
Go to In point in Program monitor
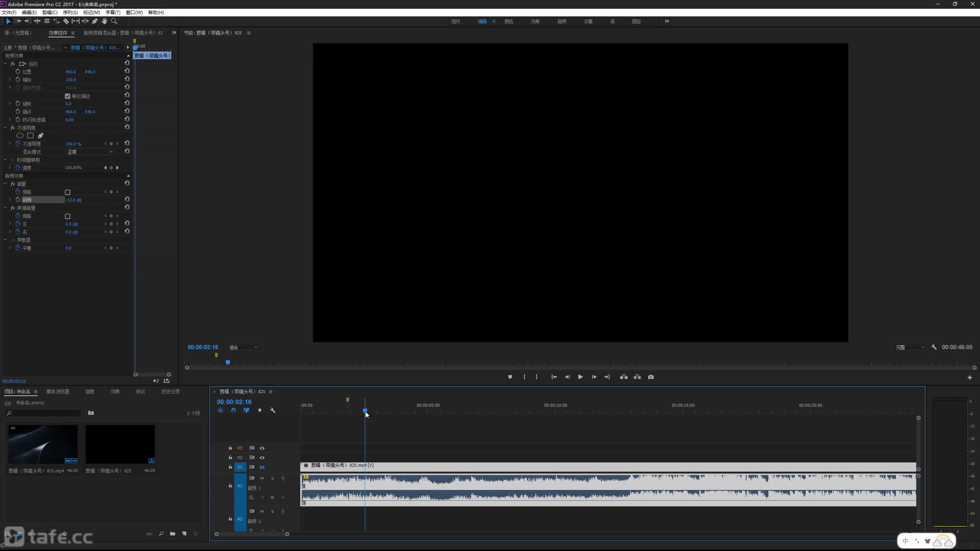[x=554, y=377]
